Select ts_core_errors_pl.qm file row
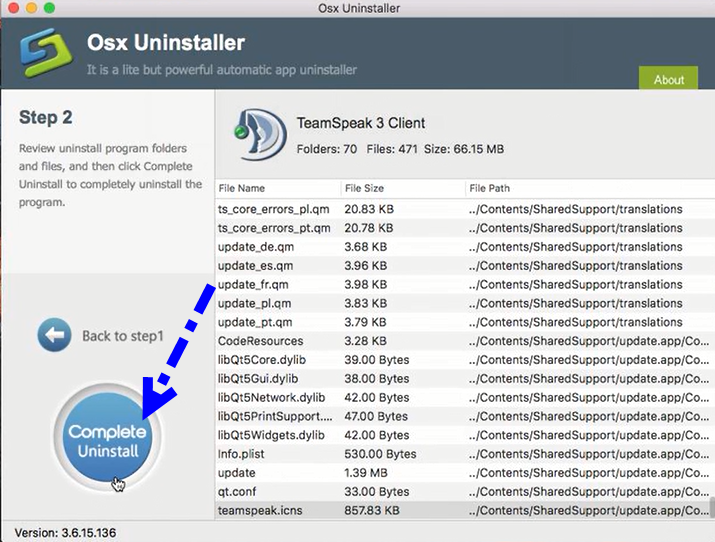This screenshot has width=715, height=542. (x=272, y=210)
